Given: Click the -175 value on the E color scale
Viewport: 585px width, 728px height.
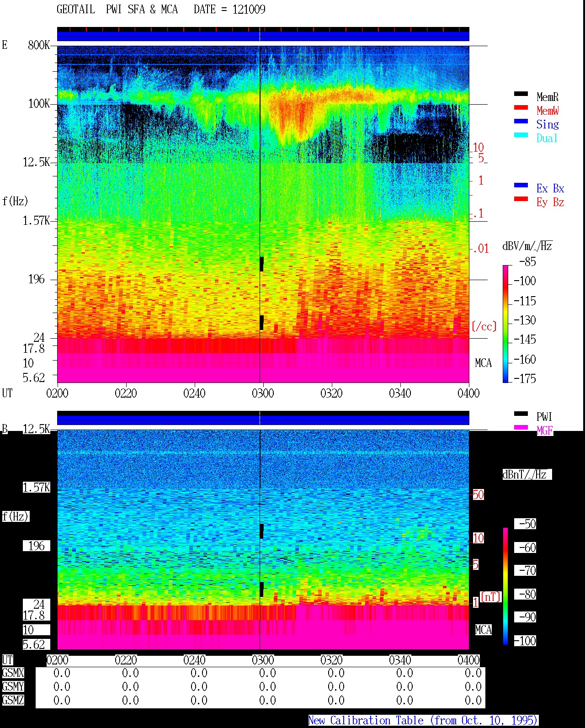Looking at the screenshot, I should [525, 379].
